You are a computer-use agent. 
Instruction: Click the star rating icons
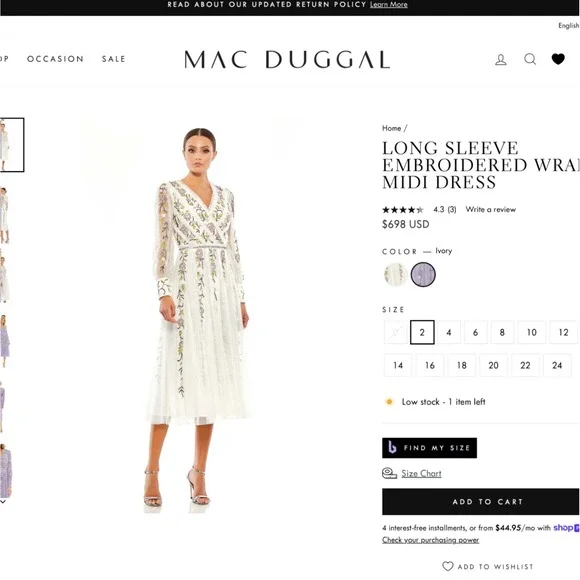click(402, 210)
